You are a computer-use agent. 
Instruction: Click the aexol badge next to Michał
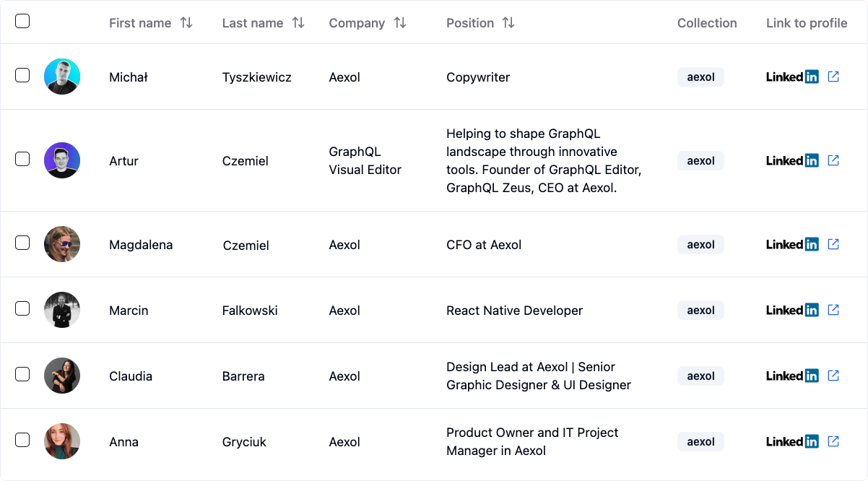[700, 77]
